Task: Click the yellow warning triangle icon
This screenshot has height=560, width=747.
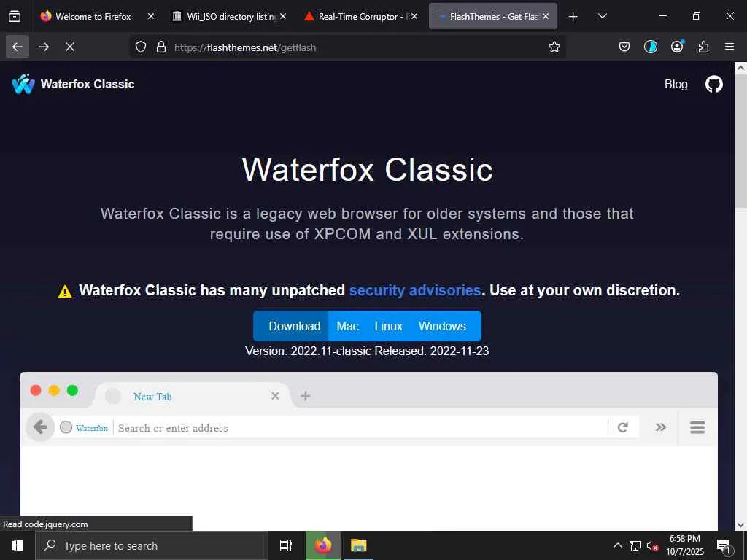Action: (65, 291)
